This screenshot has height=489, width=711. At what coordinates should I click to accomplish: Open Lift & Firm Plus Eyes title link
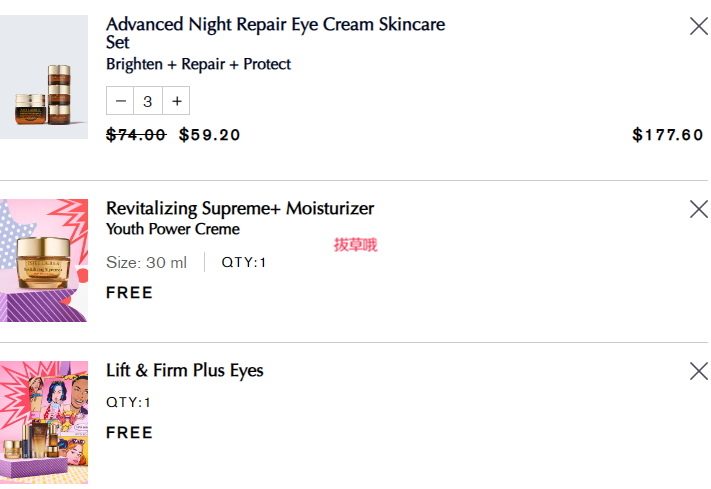coord(185,371)
